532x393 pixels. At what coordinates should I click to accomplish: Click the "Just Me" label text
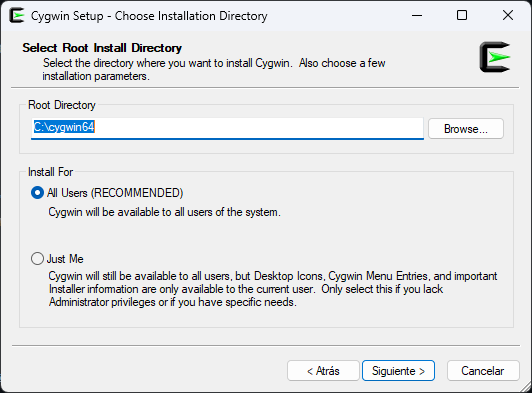coord(65,259)
